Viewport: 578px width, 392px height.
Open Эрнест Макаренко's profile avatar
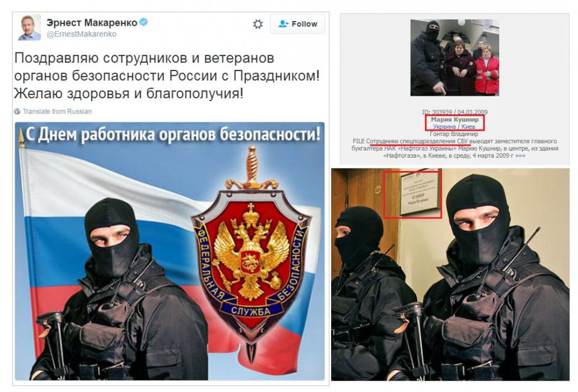(30, 28)
